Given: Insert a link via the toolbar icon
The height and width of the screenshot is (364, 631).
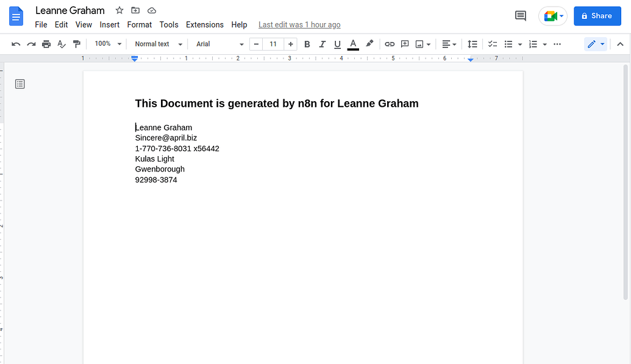Looking at the screenshot, I should tap(390, 44).
